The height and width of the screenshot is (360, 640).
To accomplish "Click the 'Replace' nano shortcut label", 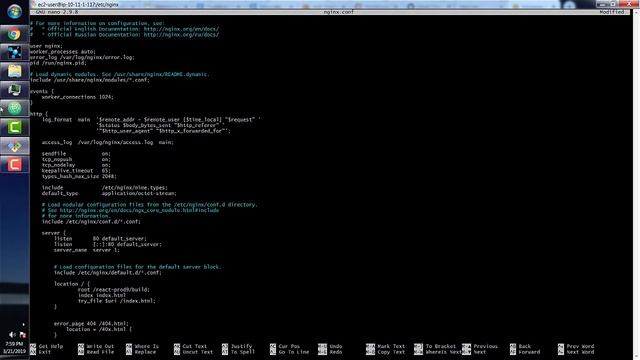I will pyautogui.click(x=145, y=352).
